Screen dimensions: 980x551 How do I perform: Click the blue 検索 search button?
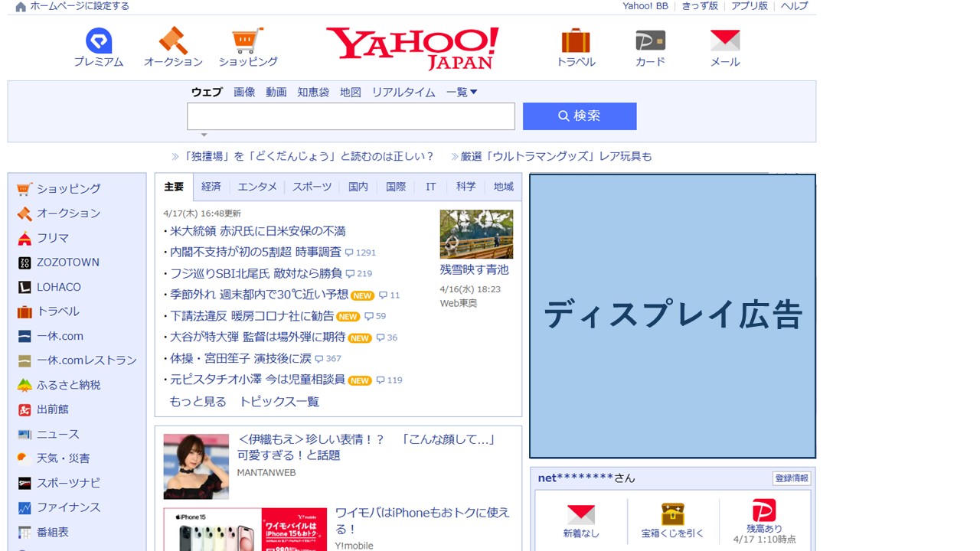[x=580, y=116]
